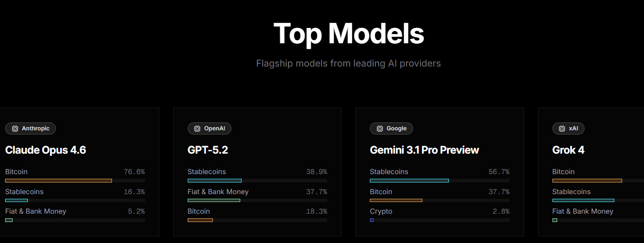Click the OpenAI provider badge label
The height and width of the screenshot is (243, 644).
point(214,128)
